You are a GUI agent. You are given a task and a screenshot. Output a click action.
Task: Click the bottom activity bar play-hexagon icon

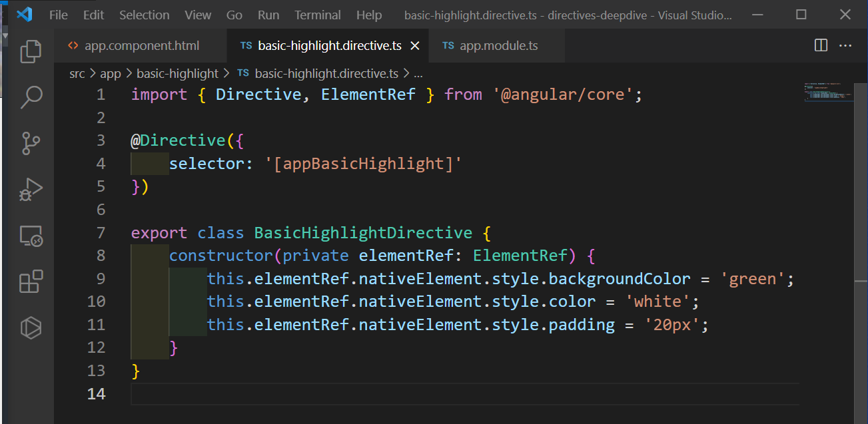pos(31,327)
